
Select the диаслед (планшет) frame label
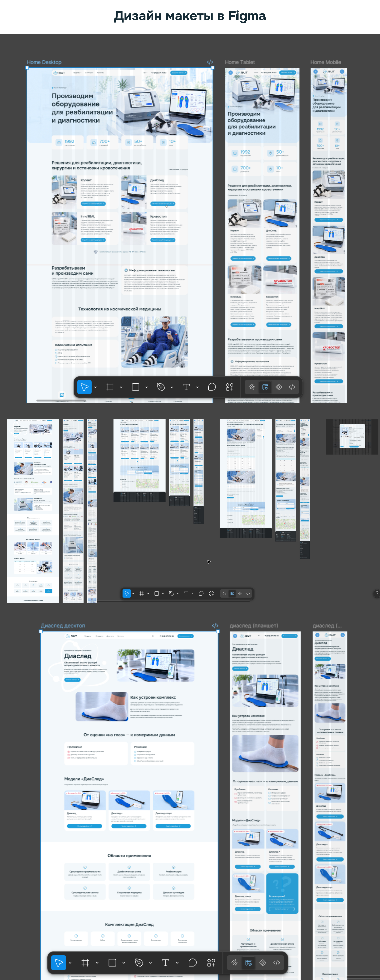point(254,626)
